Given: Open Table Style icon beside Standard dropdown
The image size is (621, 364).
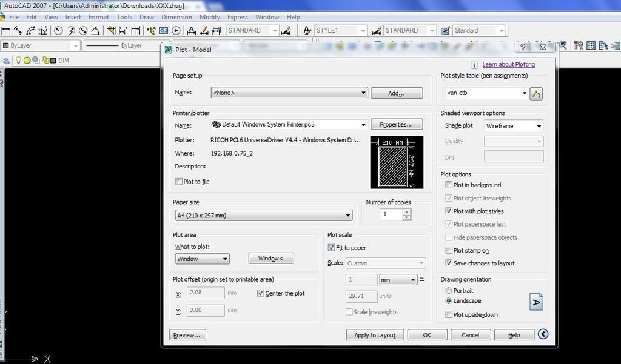Looking at the screenshot, I should [x=446, y=30].
